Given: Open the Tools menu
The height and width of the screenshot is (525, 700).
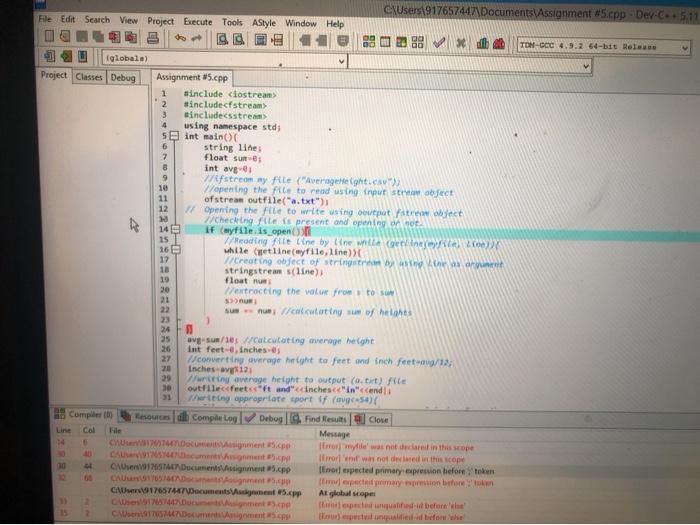Looking at the screenshot, I should click(232, 22).
